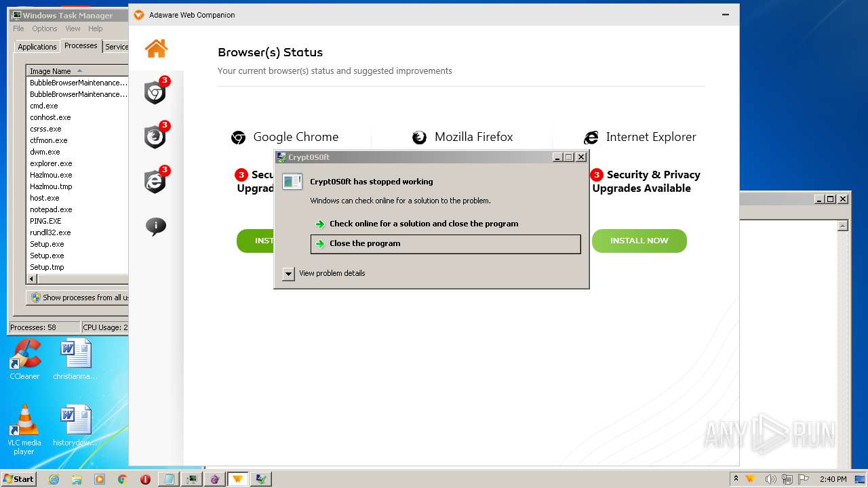Show hidden tray icons arrow

736,479
